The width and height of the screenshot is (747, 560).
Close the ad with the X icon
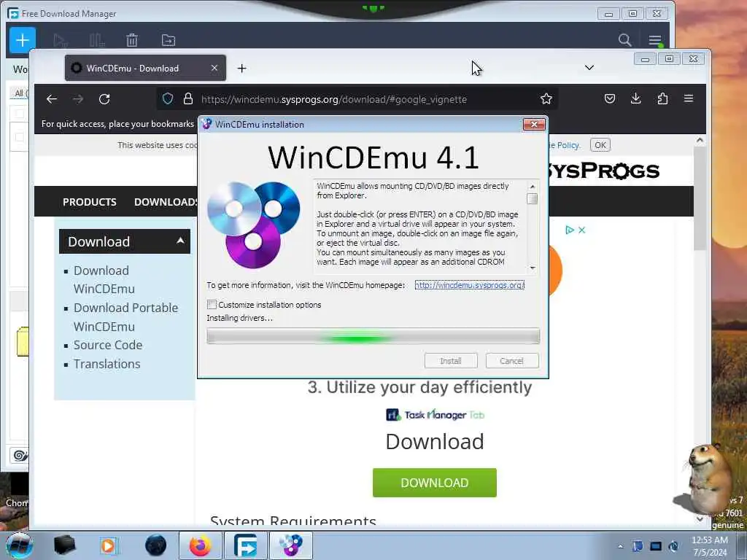581,230
